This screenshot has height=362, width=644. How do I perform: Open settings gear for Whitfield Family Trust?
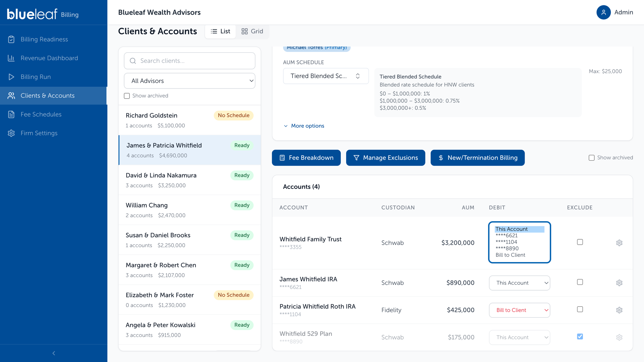pyautogui.click(x=619, y=243)
